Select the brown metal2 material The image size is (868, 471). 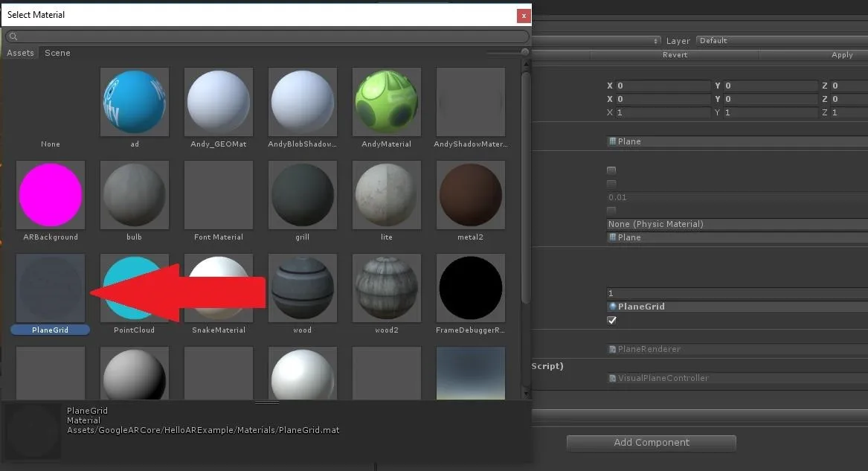[471, 195]
